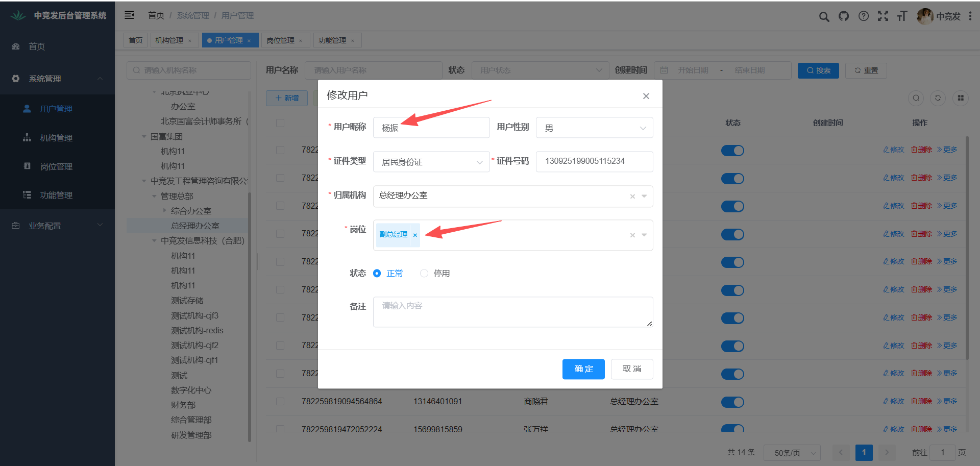Expand the 业务配置 sidebar menu

point(57,226)
